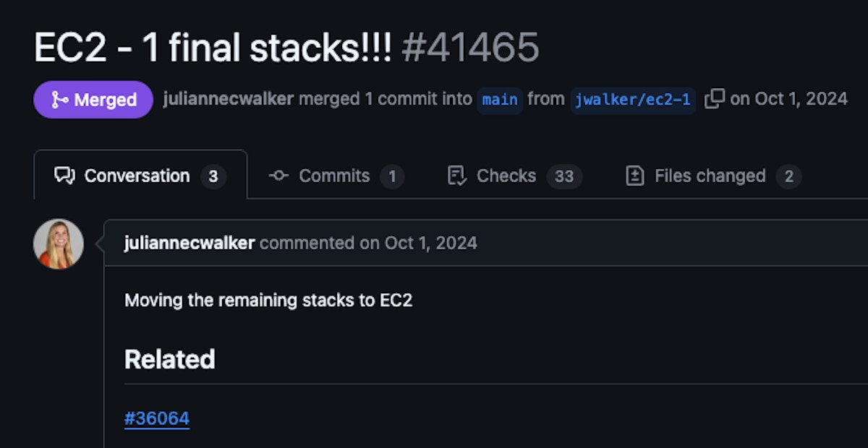Select the Conversation tab
This screenshot has width=868, height=448.
coord(137,176)
